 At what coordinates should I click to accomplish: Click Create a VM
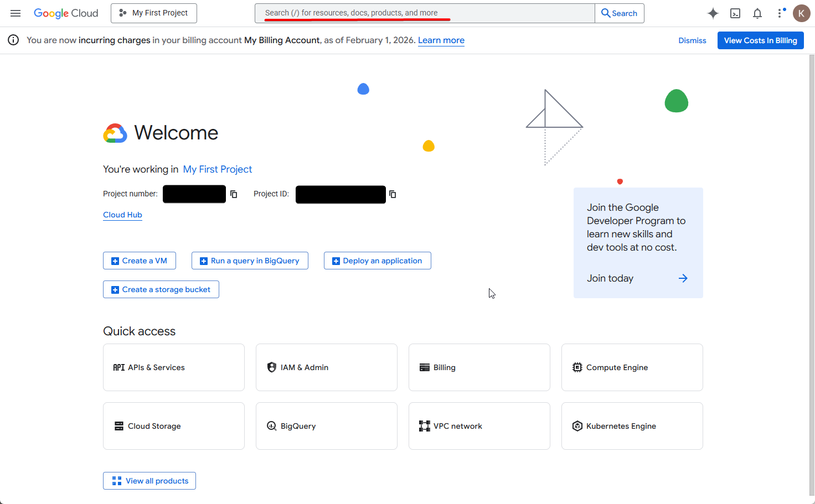click(x=140, y=261)
